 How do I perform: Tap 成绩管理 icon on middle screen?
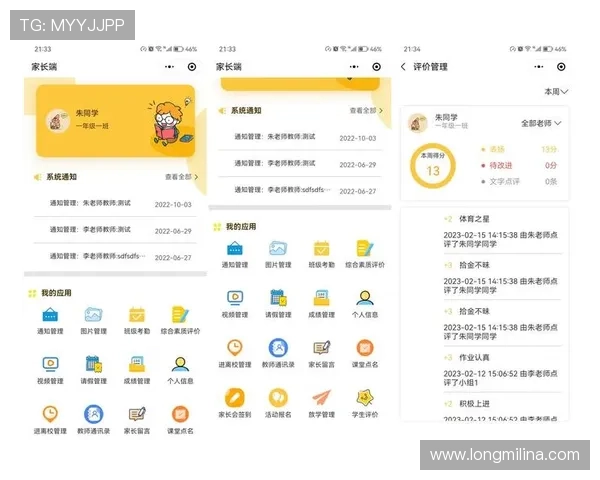pos(321,297)
